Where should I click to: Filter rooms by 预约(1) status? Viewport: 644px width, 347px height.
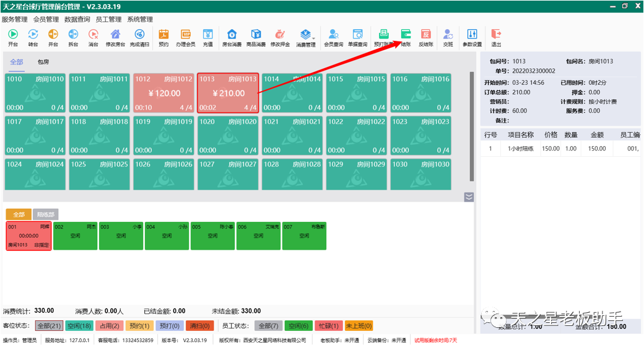(x=140, y=326)
